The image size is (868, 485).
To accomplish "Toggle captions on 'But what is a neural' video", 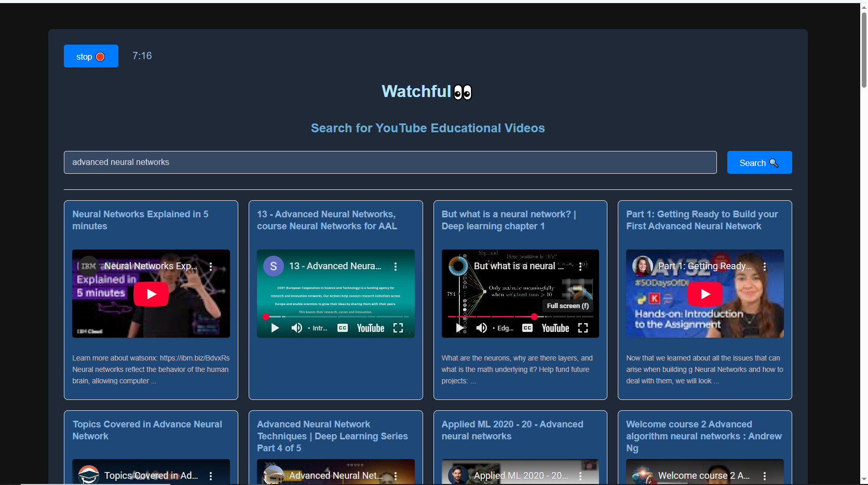I will point(527,328).
